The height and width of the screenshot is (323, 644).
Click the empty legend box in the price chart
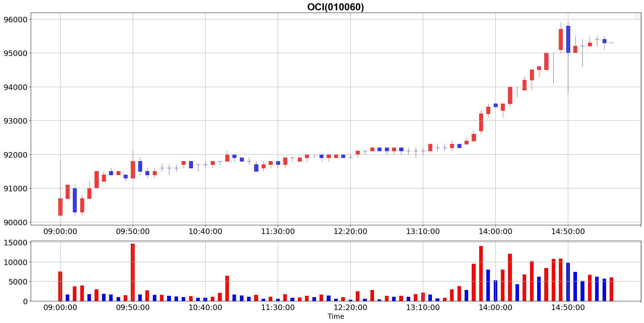[637, 17]
